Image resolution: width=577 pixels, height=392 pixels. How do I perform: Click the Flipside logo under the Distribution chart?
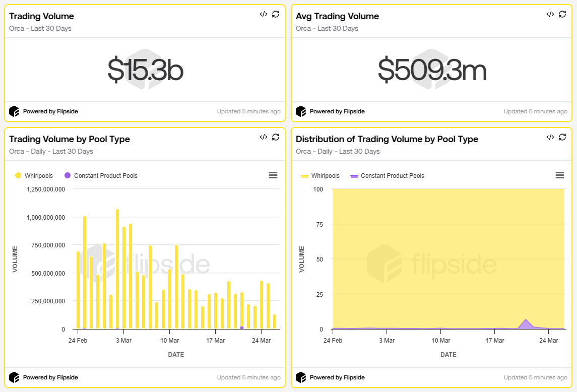point(300,377)
